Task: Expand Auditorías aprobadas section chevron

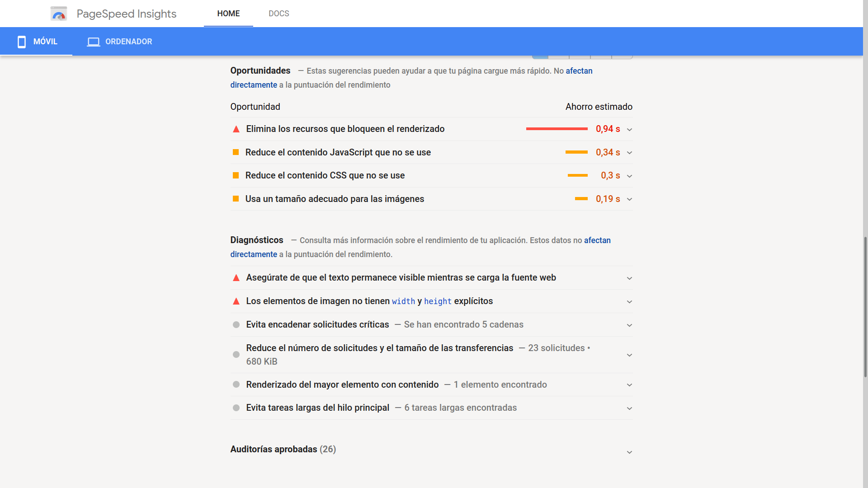Action: 629,452
